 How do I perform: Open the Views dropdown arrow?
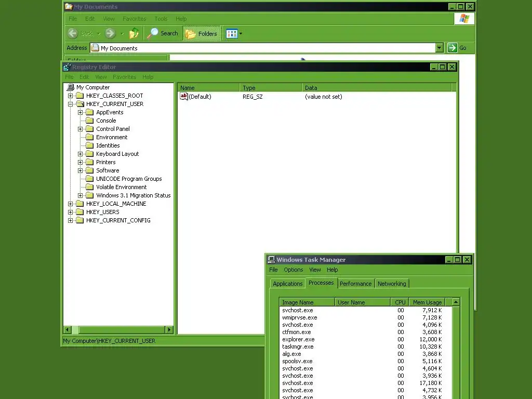coord(241,34)
